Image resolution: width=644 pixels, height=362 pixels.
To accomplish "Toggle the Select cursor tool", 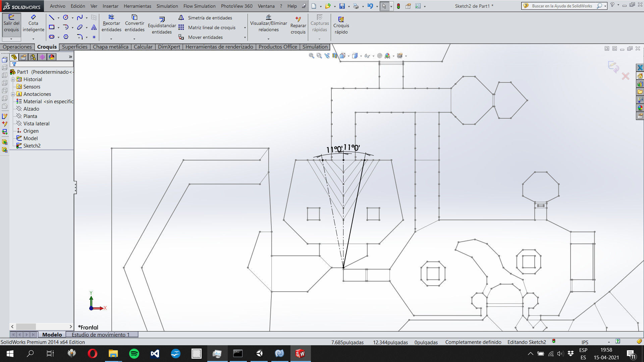I will (384, 6).
